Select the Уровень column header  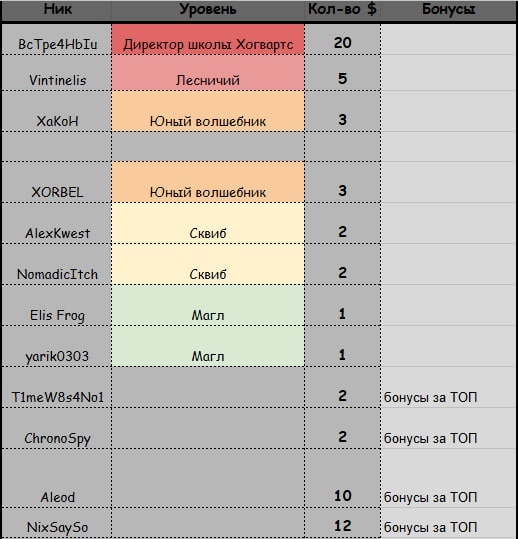point(208,11)
